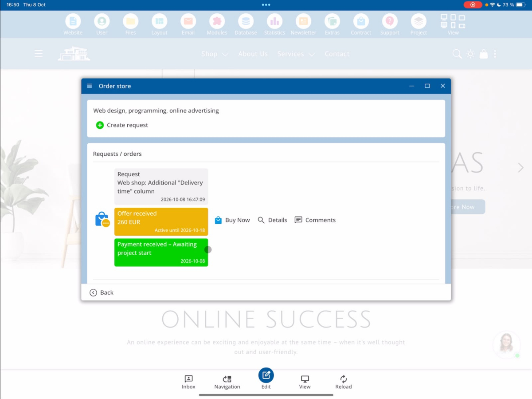Image resolution: width=532 pixels, height=399 pixels.
Task: Go to next slide arrow
Action: tap(521, 167)
